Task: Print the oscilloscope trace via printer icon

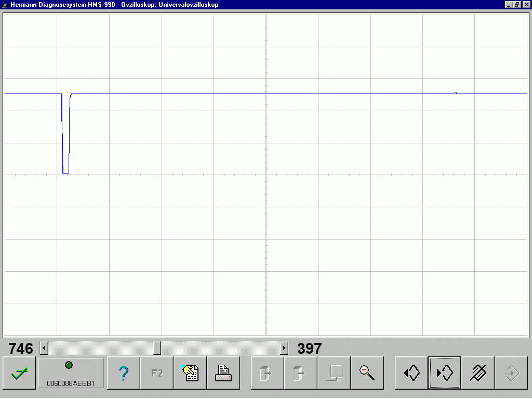Action: coord(223,373)
